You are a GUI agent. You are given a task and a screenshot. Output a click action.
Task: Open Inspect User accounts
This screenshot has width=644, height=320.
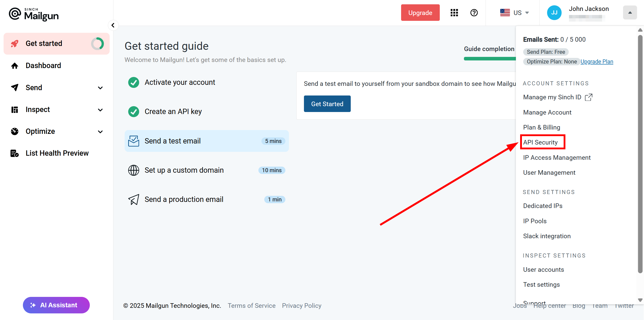(x=544, y=270)
